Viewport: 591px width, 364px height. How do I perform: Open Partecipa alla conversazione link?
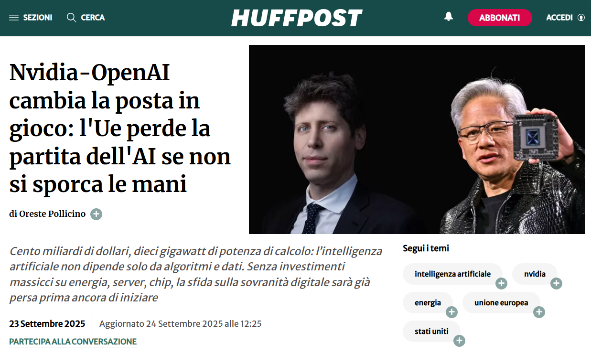73,342
